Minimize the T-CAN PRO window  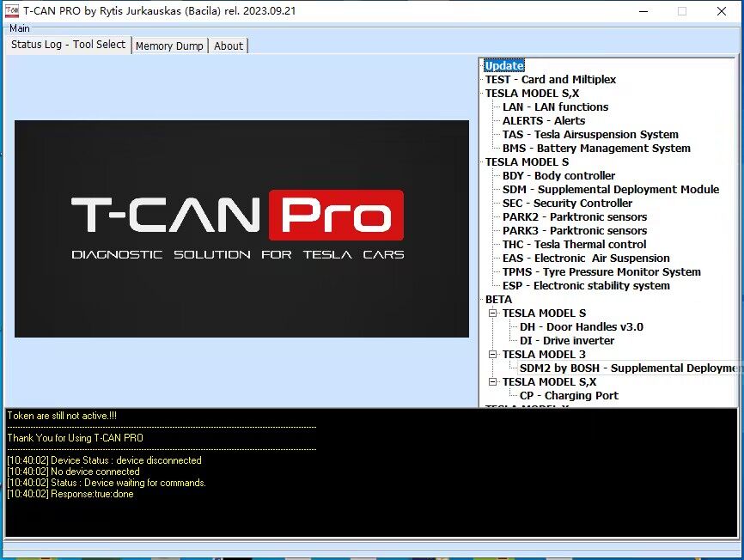(643, 11)
